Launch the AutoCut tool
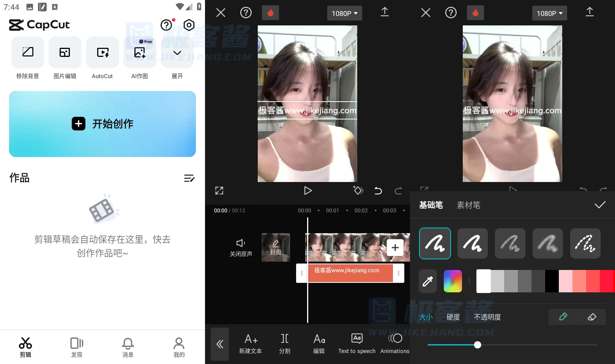Screen dimensions: 615x364 coord(102,58)
